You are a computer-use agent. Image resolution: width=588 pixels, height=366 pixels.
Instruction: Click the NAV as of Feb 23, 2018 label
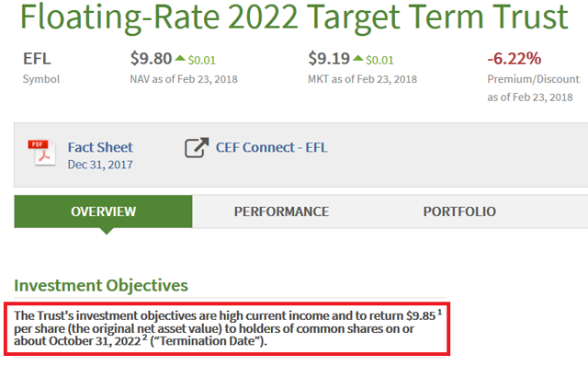[x=184, y=79]
